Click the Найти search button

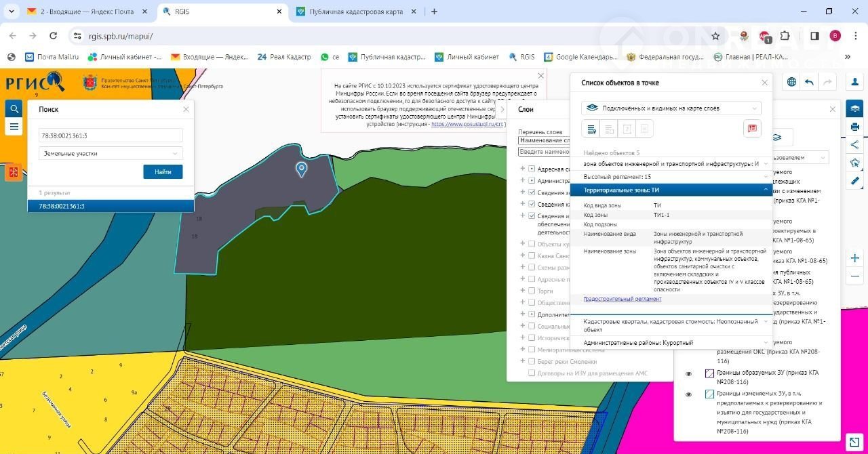point(163,172)
